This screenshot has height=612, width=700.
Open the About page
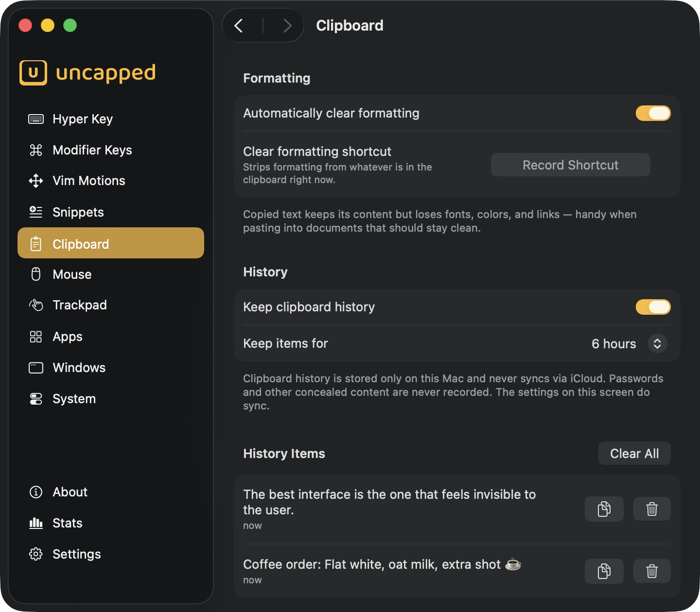(x=111, y=492)
